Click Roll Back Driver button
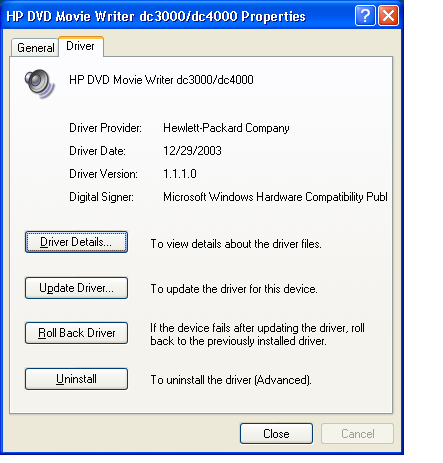This screenshot has height=463, width=443. tap(76, 333)
